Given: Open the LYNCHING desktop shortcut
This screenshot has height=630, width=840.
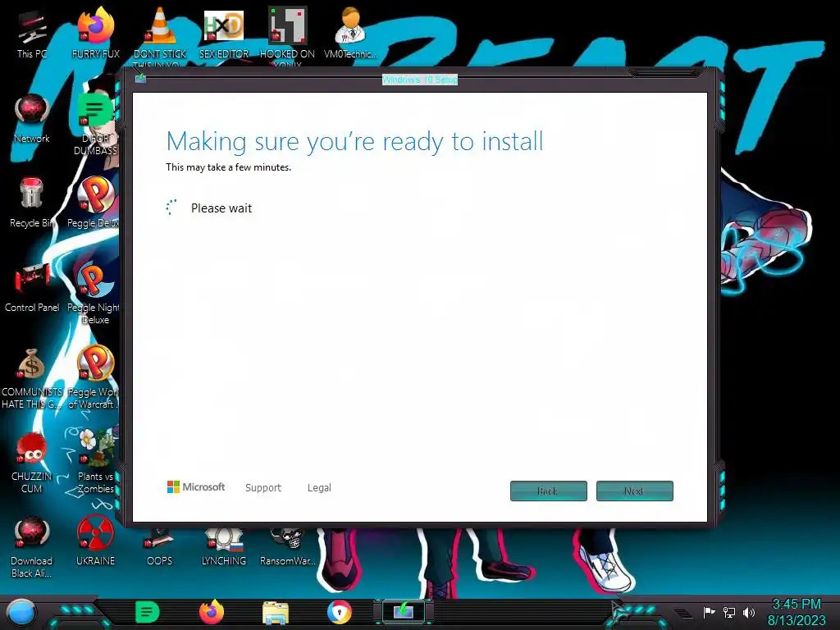Looking at the screenshot, I should 224,546.
